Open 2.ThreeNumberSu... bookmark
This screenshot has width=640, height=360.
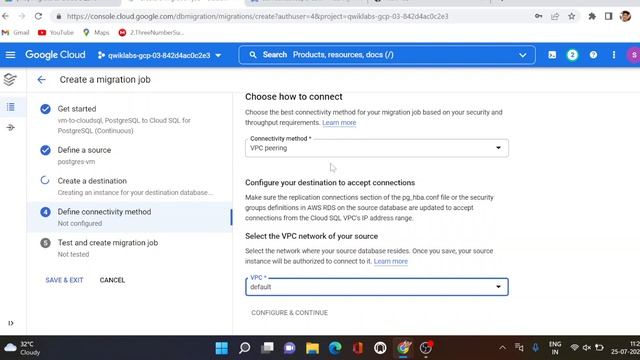151,32
